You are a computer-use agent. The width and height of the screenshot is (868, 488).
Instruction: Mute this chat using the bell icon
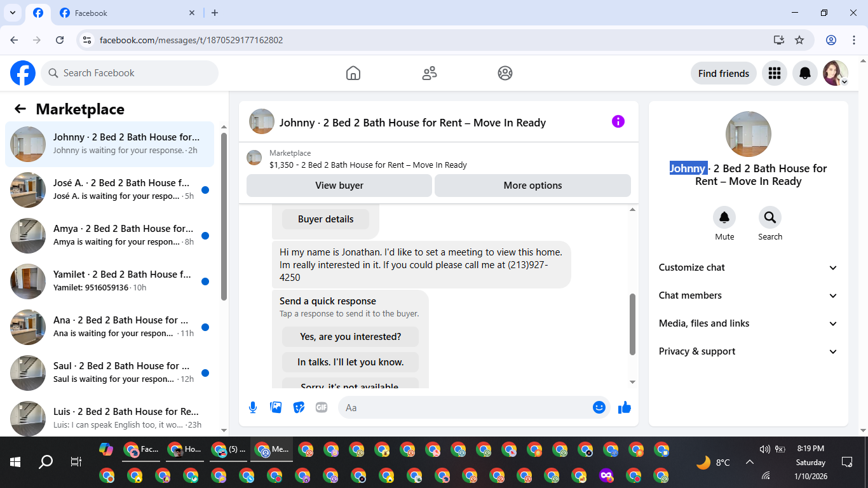pos(724,218)
